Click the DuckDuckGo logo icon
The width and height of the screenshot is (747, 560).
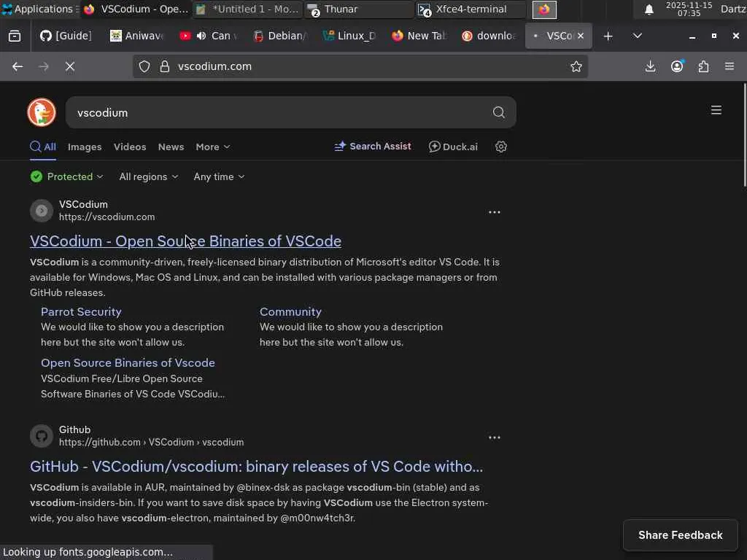[x=42, y=112]
